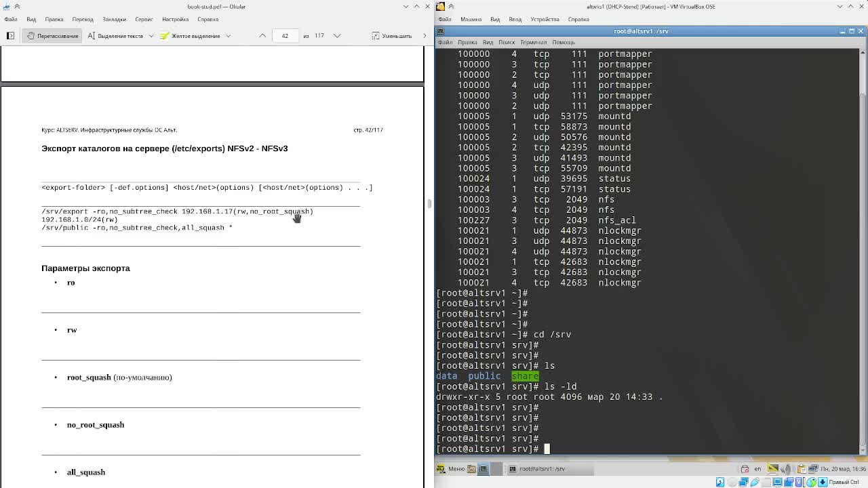Open Okular Настройка menu
Image resolution: width=868 pixels, height=488 pixels.
(176, 19)
